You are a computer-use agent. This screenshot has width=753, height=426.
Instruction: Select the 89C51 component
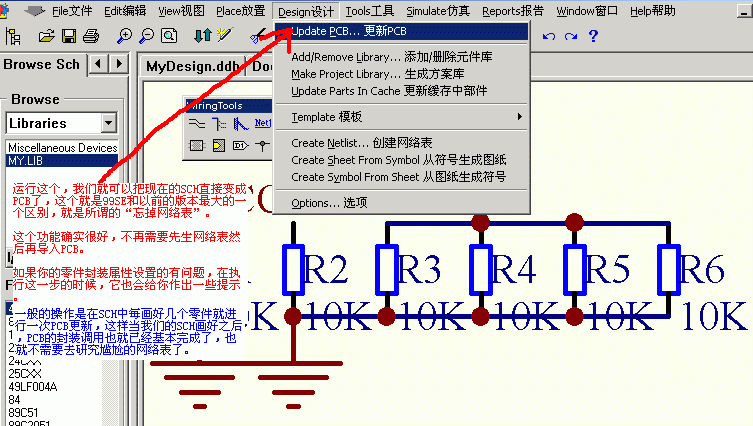23,413
